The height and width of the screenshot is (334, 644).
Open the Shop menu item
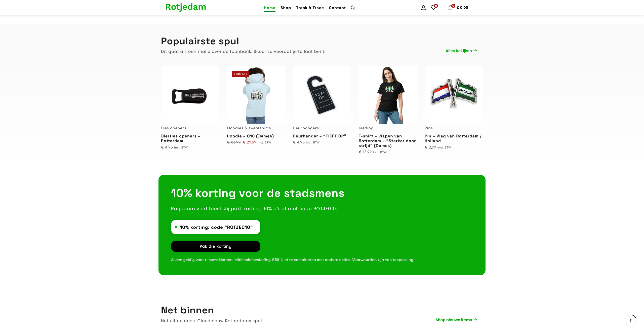[286, 8]
